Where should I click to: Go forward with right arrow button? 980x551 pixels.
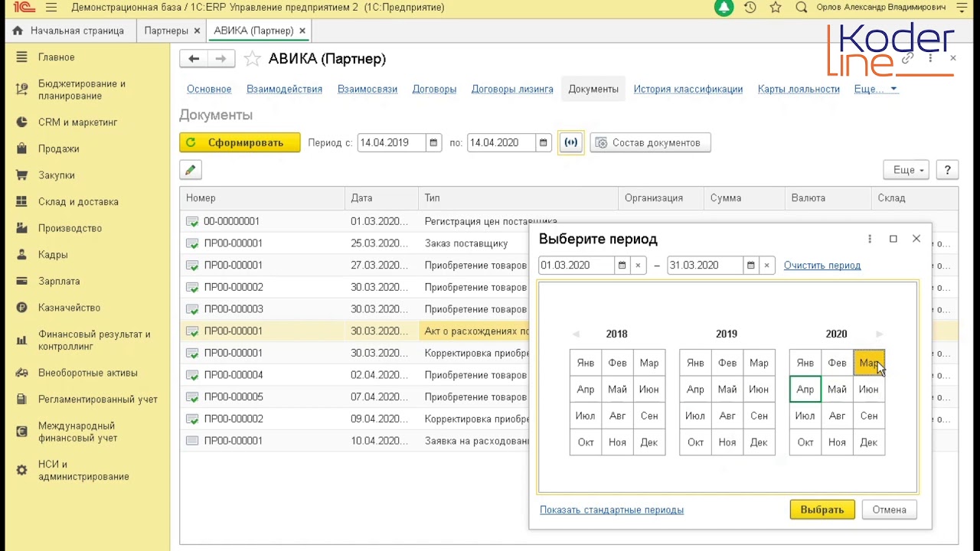pyautogui.click(x=221, y=59)
